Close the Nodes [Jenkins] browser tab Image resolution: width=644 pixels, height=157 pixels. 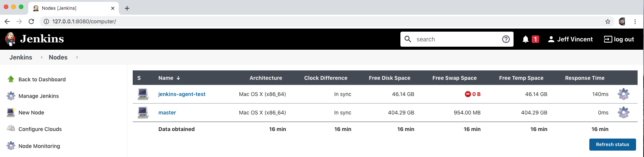pyautogui.click(x=113, y=8)
